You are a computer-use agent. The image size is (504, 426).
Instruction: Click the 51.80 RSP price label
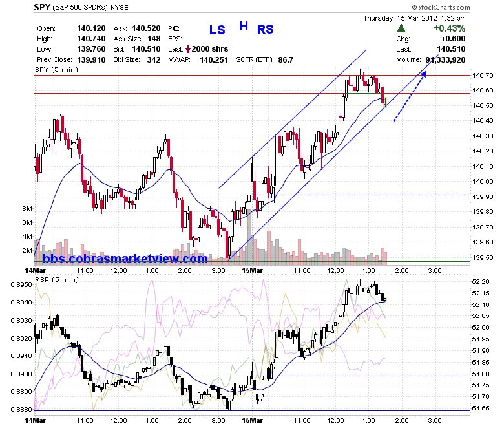[x=481, y=374]
